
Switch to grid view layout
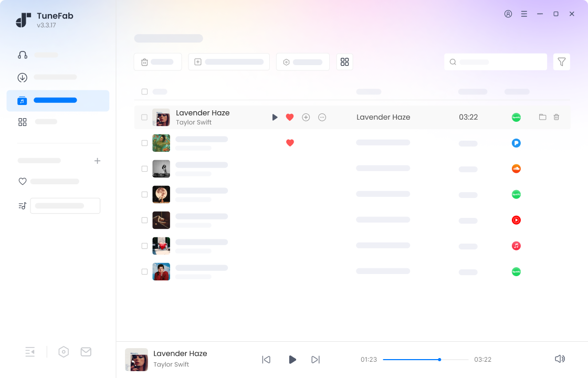point(344,62)
